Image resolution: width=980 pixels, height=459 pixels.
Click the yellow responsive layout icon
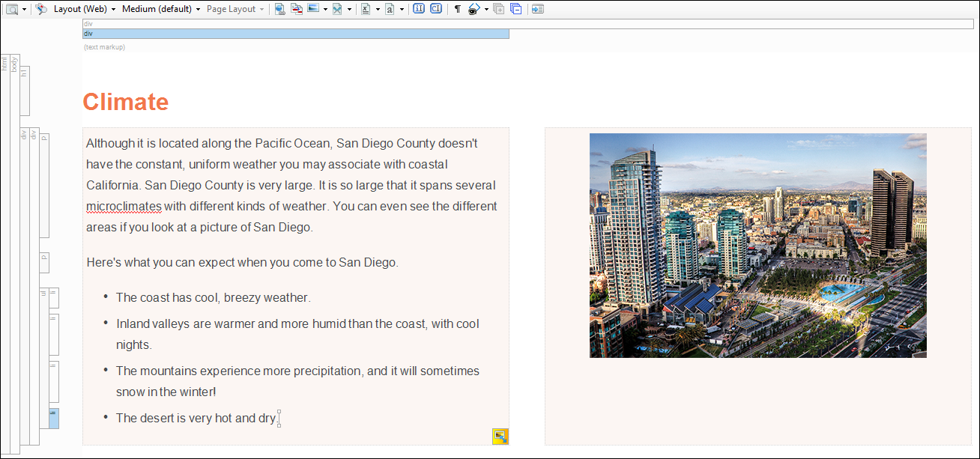coord(500,437)
